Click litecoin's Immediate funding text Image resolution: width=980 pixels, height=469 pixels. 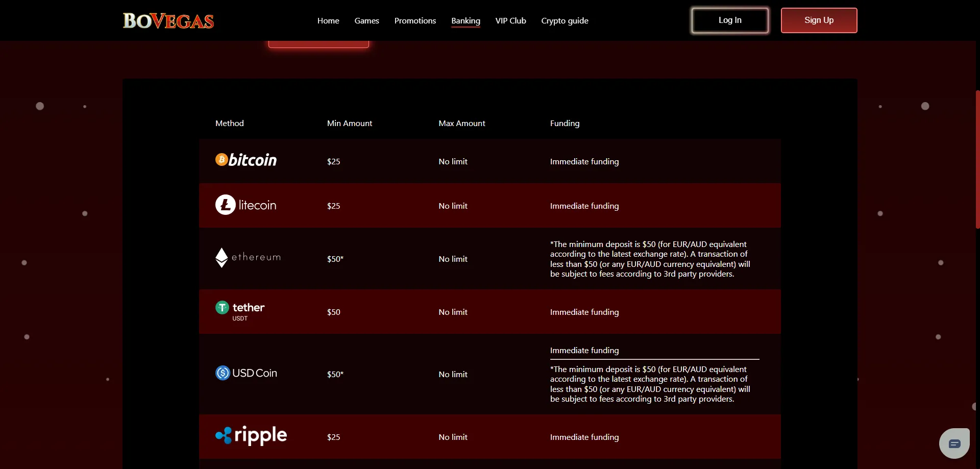point(584,206)
